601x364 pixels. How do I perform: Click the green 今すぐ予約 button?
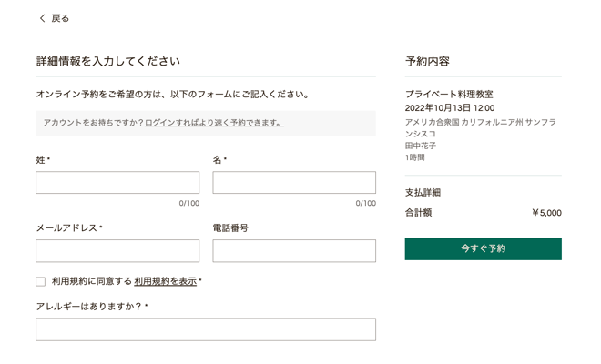click(484, 249)
